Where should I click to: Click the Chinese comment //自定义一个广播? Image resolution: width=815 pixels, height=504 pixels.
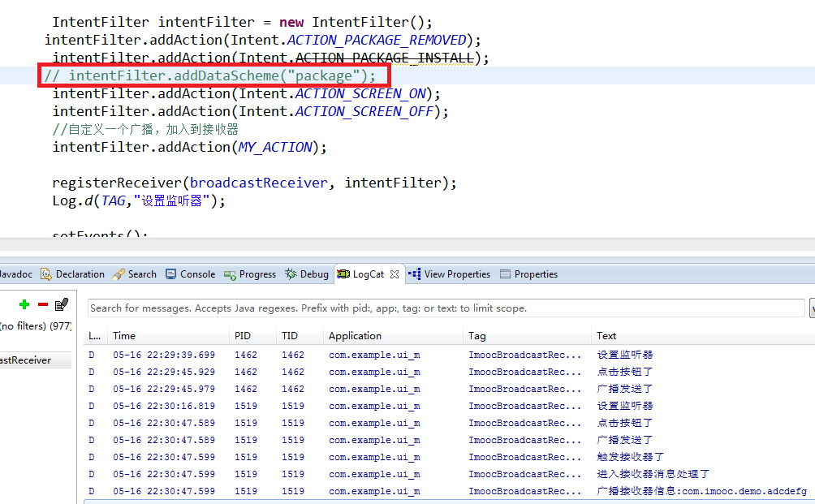point(145,129)
